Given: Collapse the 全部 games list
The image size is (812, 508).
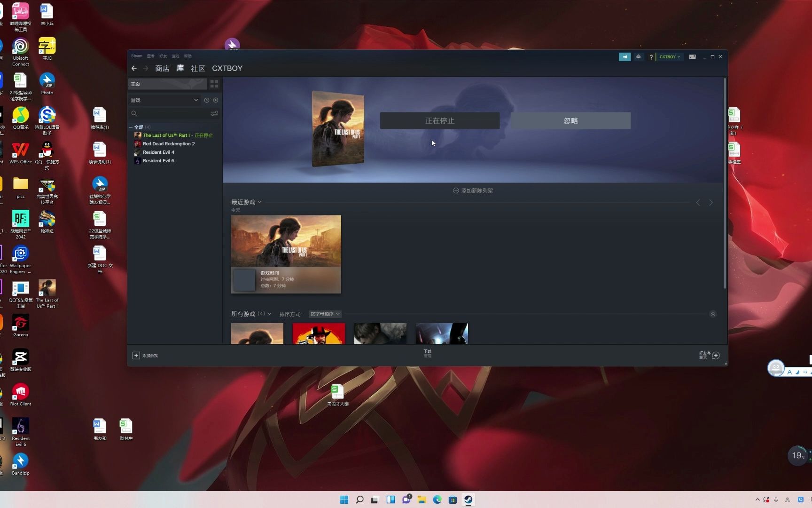Looking at the screenshot, I should (x=131, y=127).
